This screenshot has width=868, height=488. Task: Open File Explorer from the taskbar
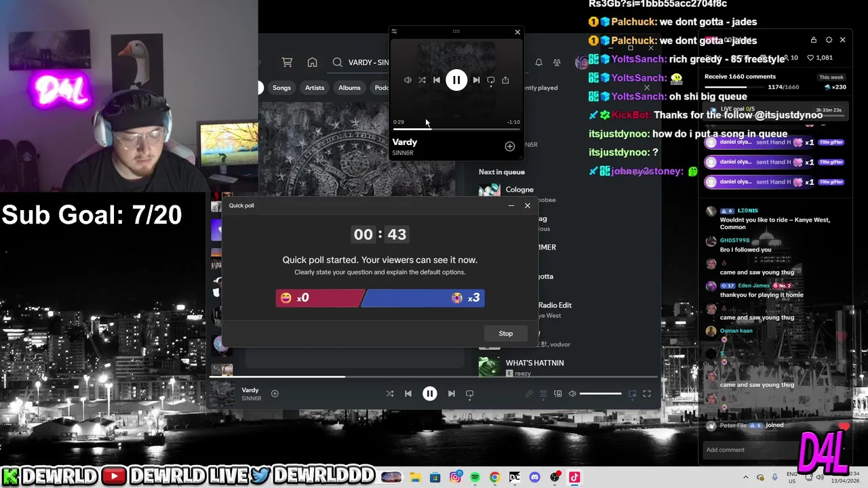(x=414, y=477)
